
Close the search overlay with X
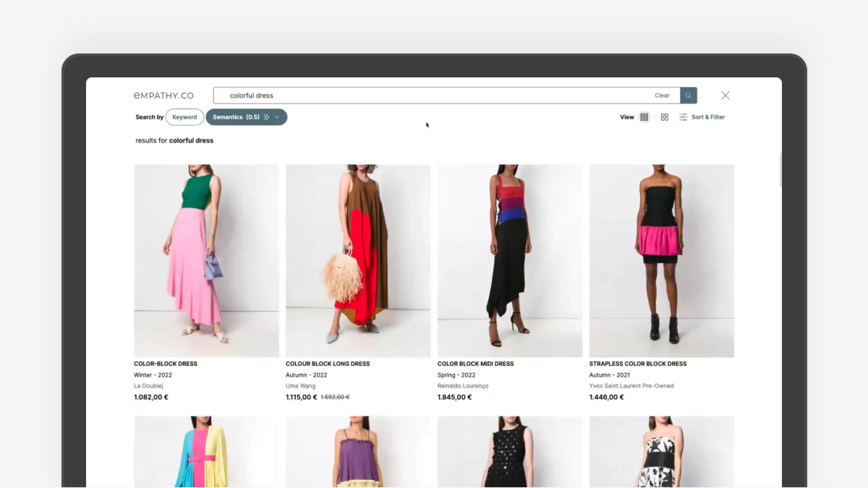(725, 95)
